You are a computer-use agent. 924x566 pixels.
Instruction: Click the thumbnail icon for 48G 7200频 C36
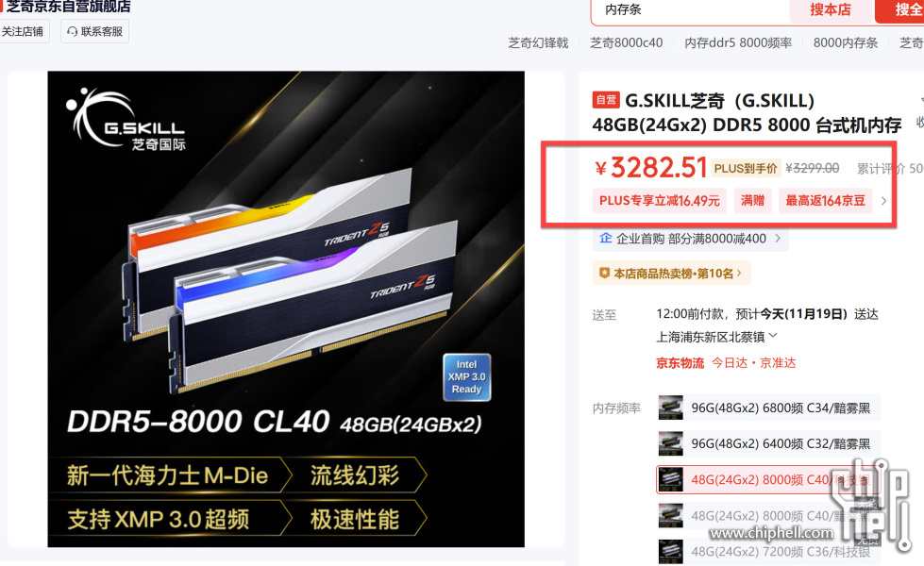[x=671, y=551]
